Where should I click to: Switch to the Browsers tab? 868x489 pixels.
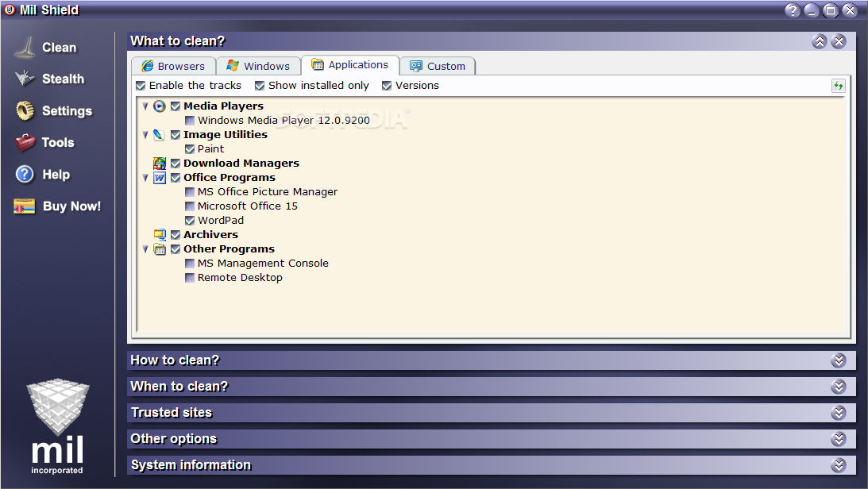173,66
